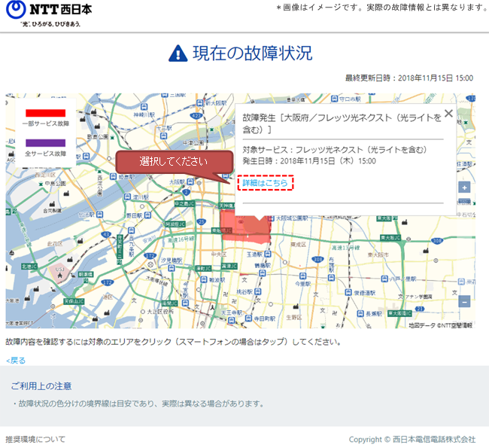Open 推奨環境について footer link
The width and height of the screenshot is (489, 448).
click(x=35, y=439)
